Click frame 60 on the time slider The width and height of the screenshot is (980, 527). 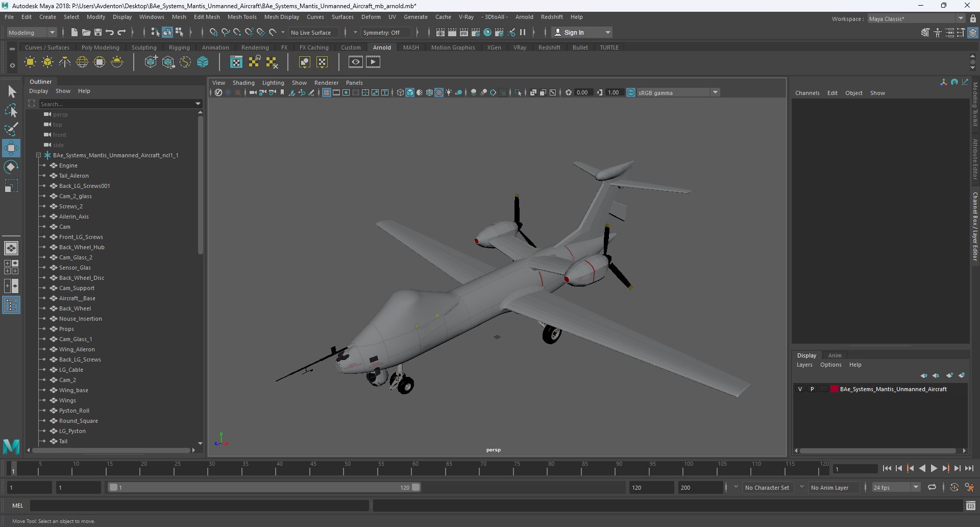tap(415, 468)
